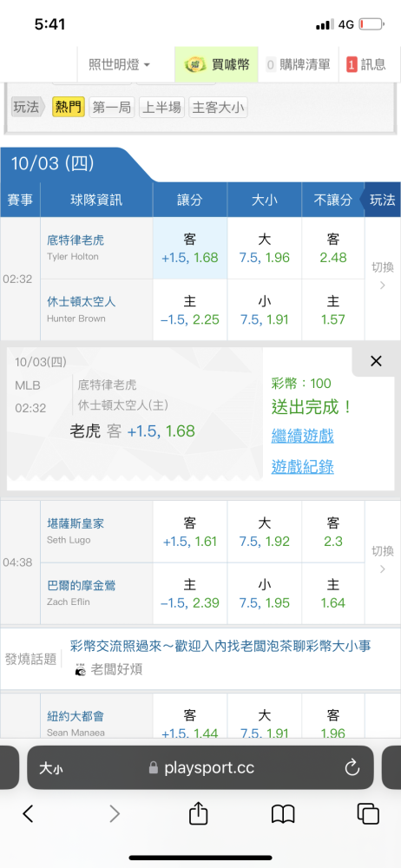Screen dimensions: 401x868
Task: Select the 熱門 play type tab
Action: point(69,108)
